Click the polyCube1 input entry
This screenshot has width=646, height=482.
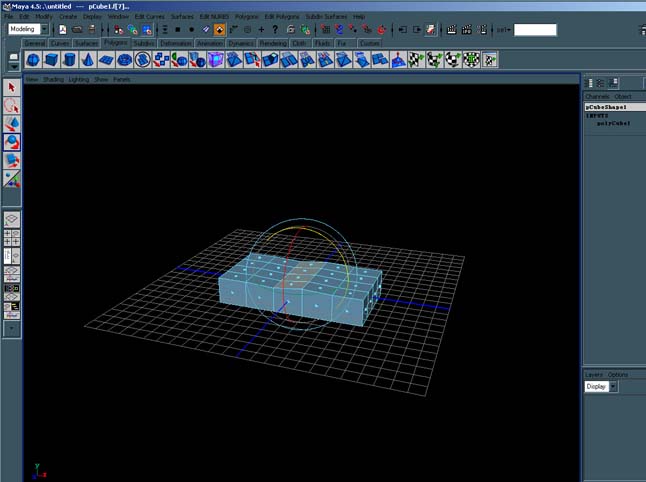pos(613,123)
